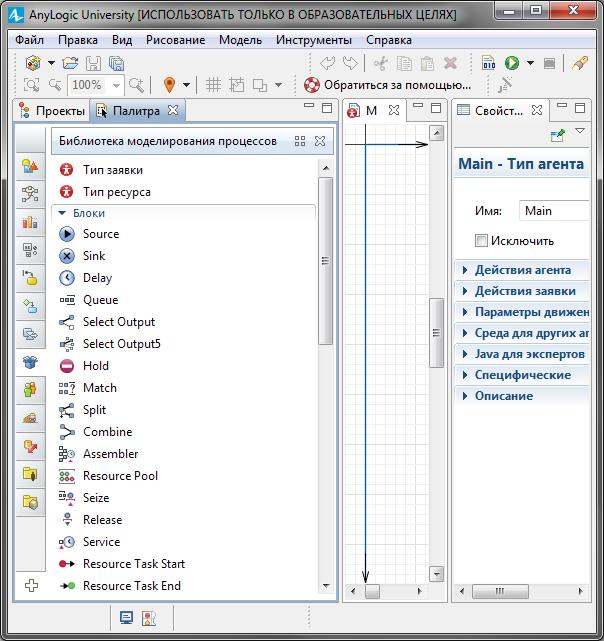
Task: Expand Специфические section
Action: 523,375
